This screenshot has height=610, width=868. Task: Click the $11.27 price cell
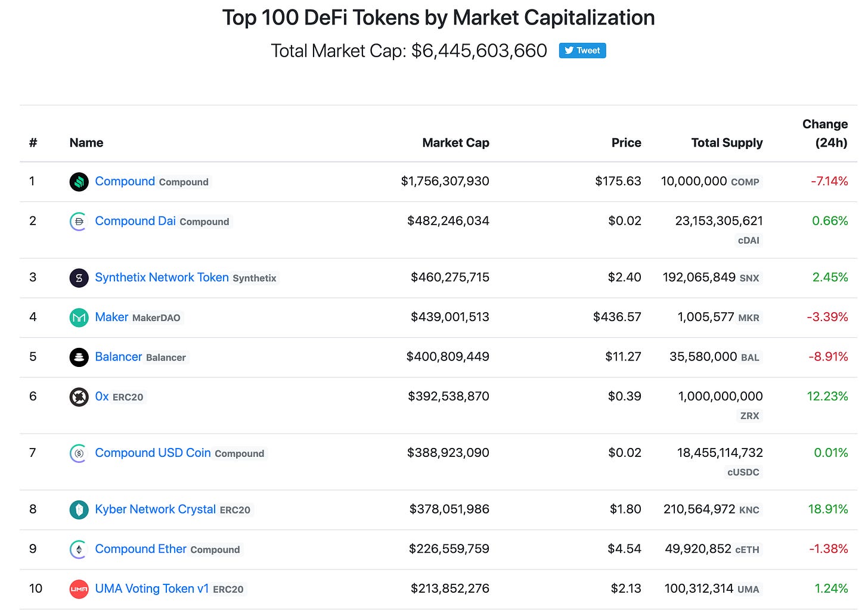623,356
